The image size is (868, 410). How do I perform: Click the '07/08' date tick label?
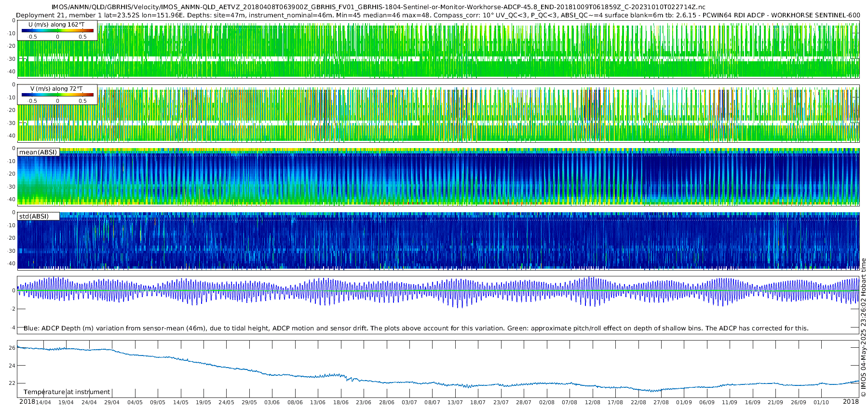click(x=570, y=402)
